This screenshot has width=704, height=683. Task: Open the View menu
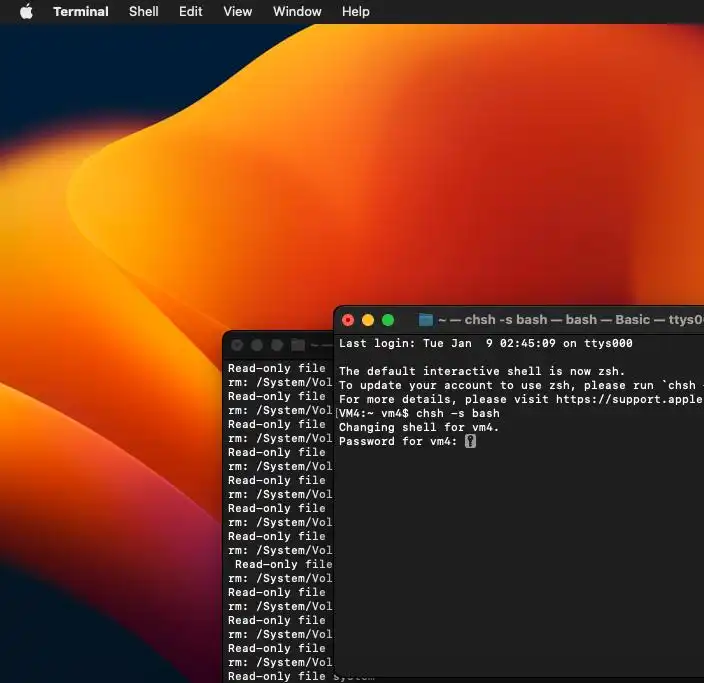238,11
